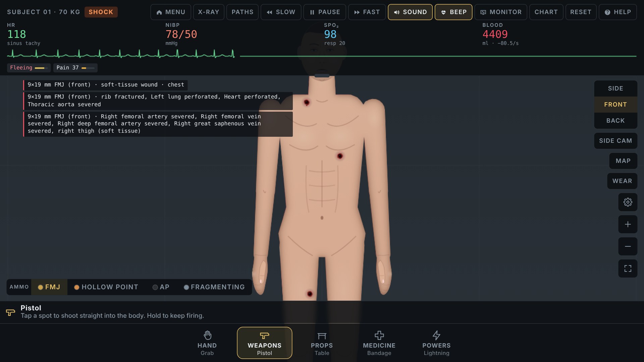Toggle the MONITOR display
Screen dimensions: 644x362
click(x=501, y=12)
